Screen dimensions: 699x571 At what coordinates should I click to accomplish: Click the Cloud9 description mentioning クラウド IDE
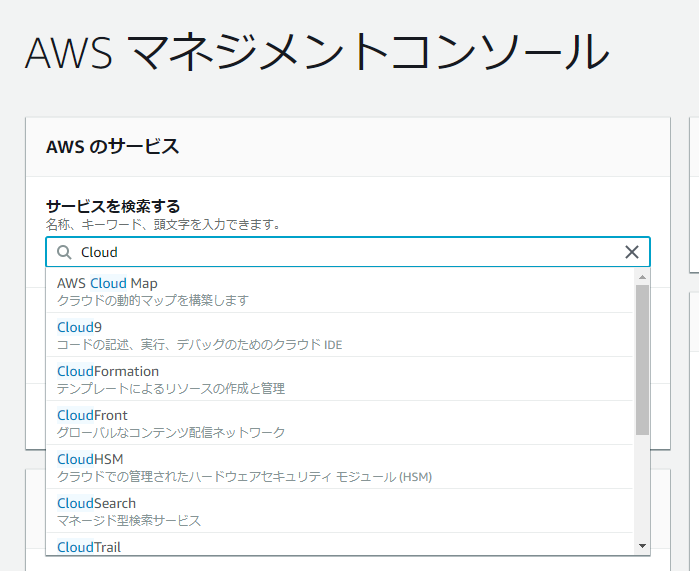click(200, 345)
